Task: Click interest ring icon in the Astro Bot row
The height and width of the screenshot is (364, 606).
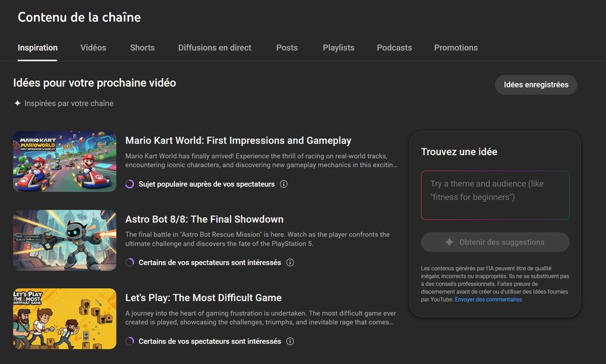Action: coord(130,262)
